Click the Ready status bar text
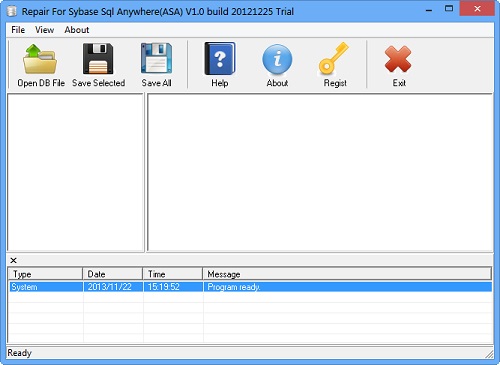 click(x=19, y=353)
